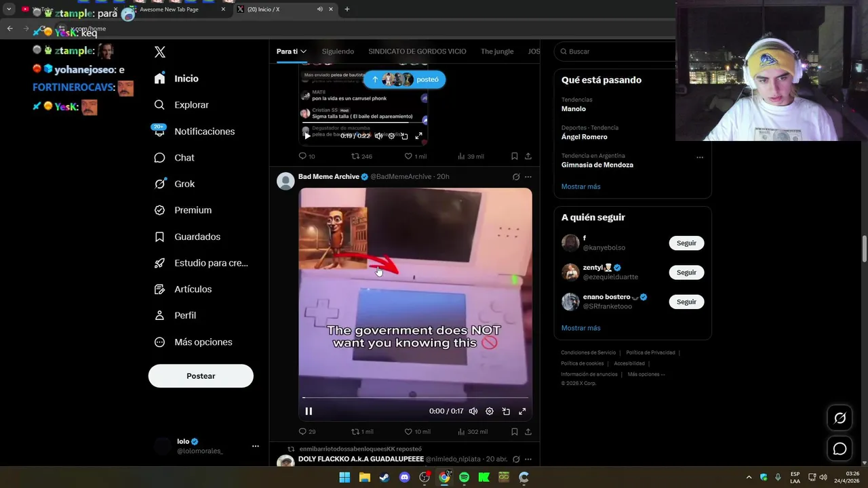Fullscreen the Bad Meme Archive video

coord(522,411)
